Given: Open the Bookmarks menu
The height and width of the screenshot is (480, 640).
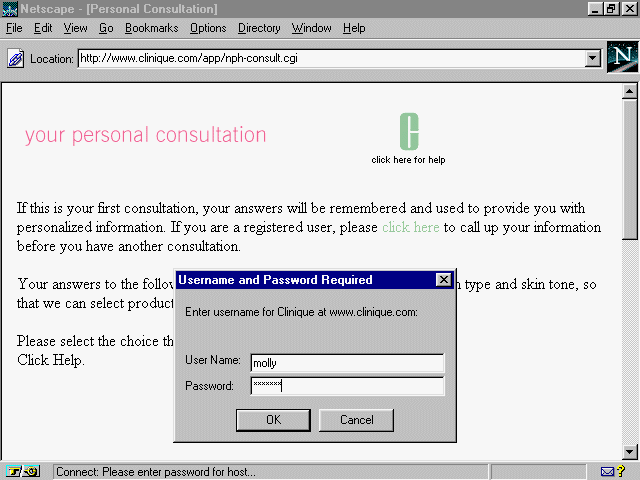Looking at the screenshot, I should 152,28.
